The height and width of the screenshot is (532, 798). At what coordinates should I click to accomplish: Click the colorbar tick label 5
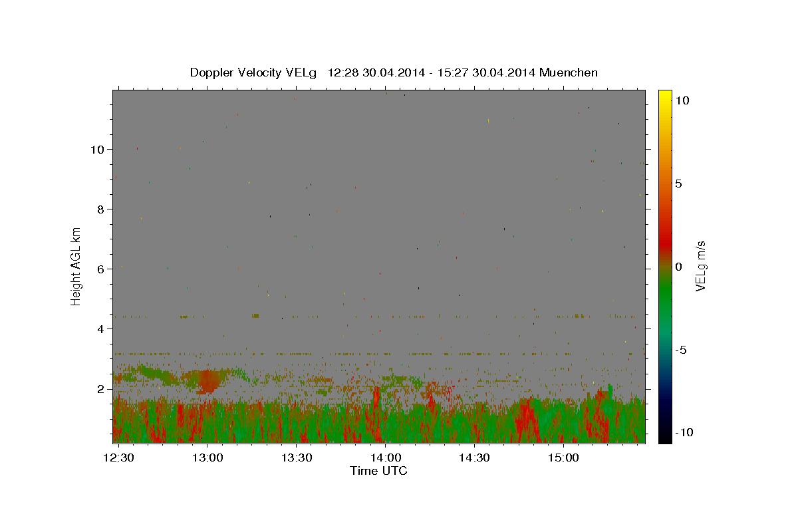pyautogui.click(x=679, y=184)
